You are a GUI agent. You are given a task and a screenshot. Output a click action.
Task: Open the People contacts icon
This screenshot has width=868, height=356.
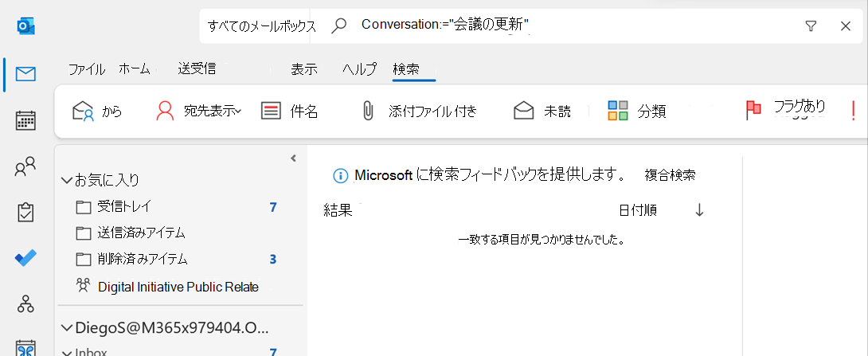[x=25, y=166]
